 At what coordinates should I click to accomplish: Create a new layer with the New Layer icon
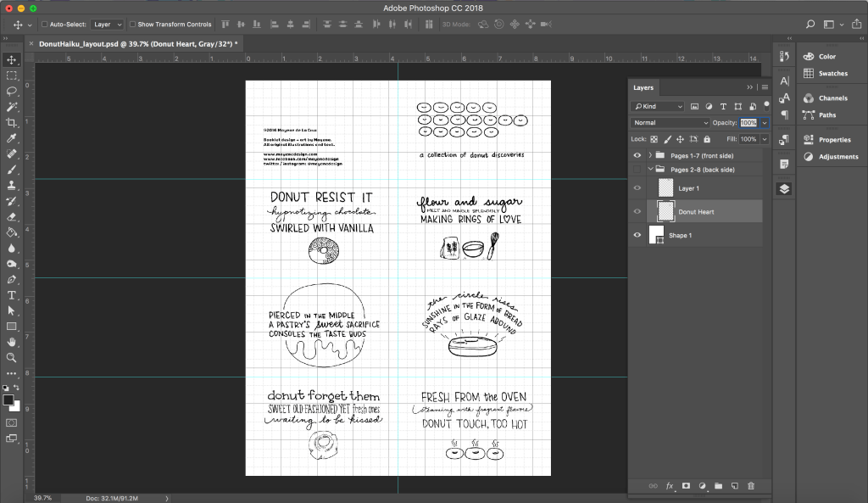point(736,485)
